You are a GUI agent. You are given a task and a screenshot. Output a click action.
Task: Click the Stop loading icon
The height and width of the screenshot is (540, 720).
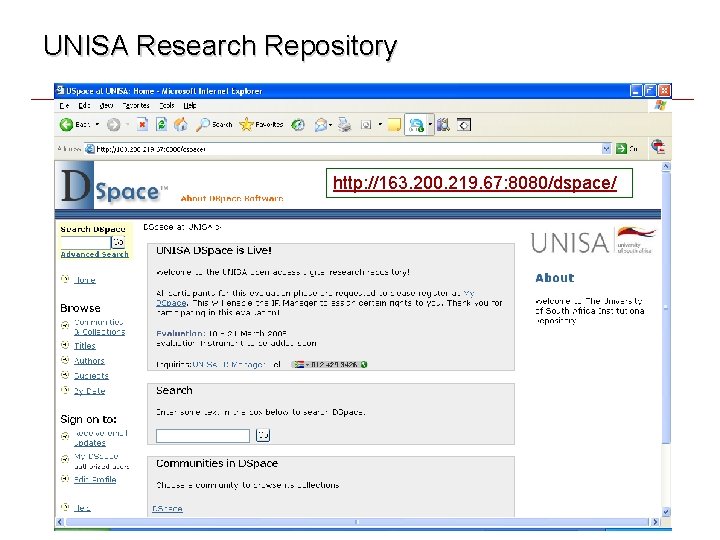[x=142, y=124]
